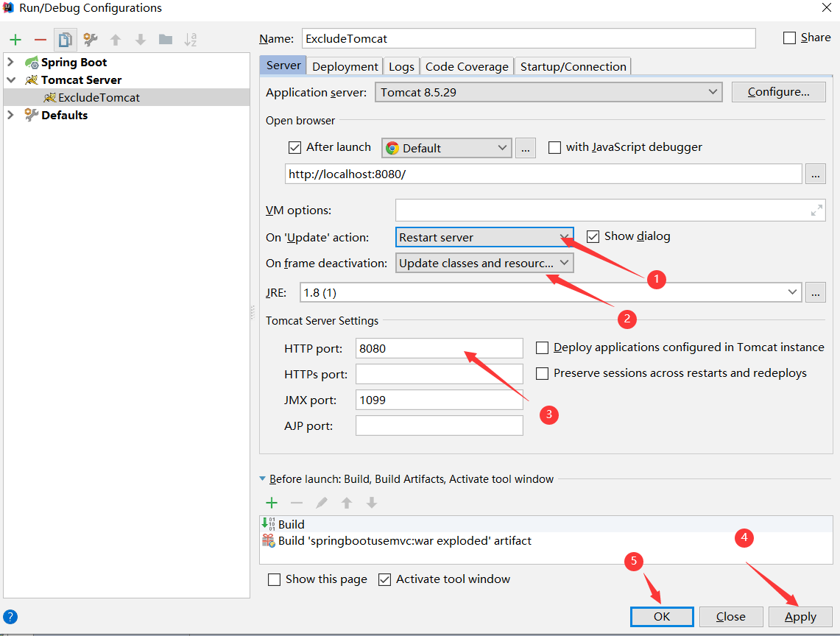Copy the selected configuration
The width and height of the screenshot is (840, 636).
pyautogui.click(x=66, y=40)
